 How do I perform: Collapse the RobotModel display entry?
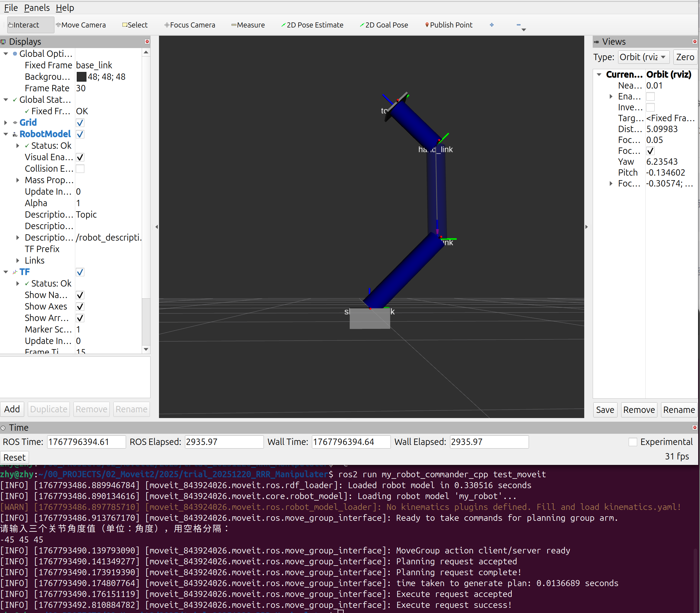click(6, 134)
